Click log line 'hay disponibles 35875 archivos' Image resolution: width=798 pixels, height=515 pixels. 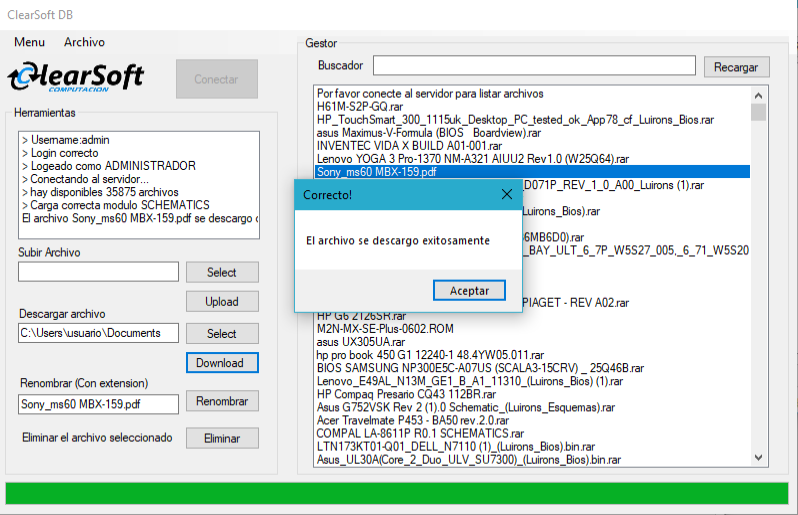click(x=100, y=192)
